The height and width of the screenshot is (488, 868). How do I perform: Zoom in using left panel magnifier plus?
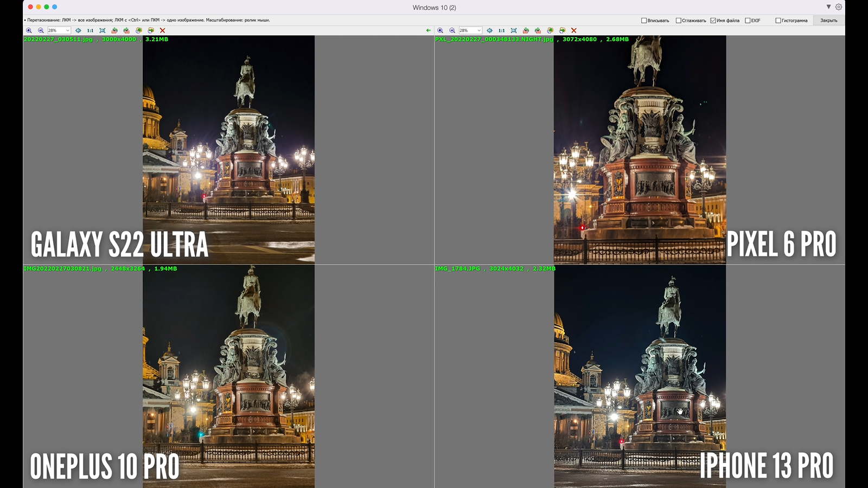tap(29, 30)
